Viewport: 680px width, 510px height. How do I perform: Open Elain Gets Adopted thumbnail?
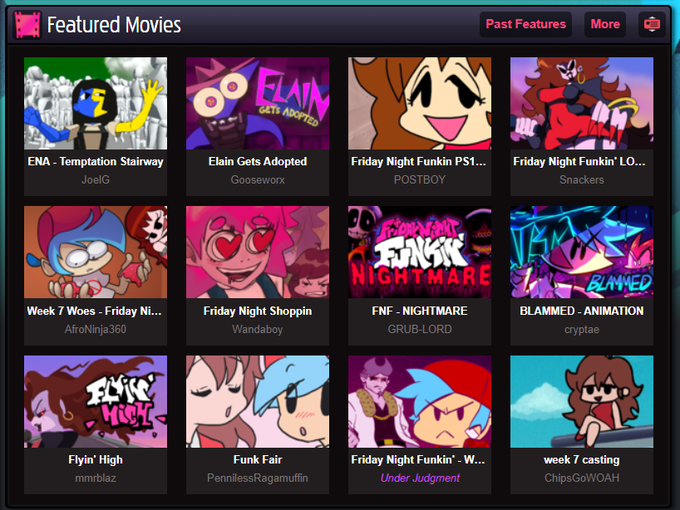point(258,103)
